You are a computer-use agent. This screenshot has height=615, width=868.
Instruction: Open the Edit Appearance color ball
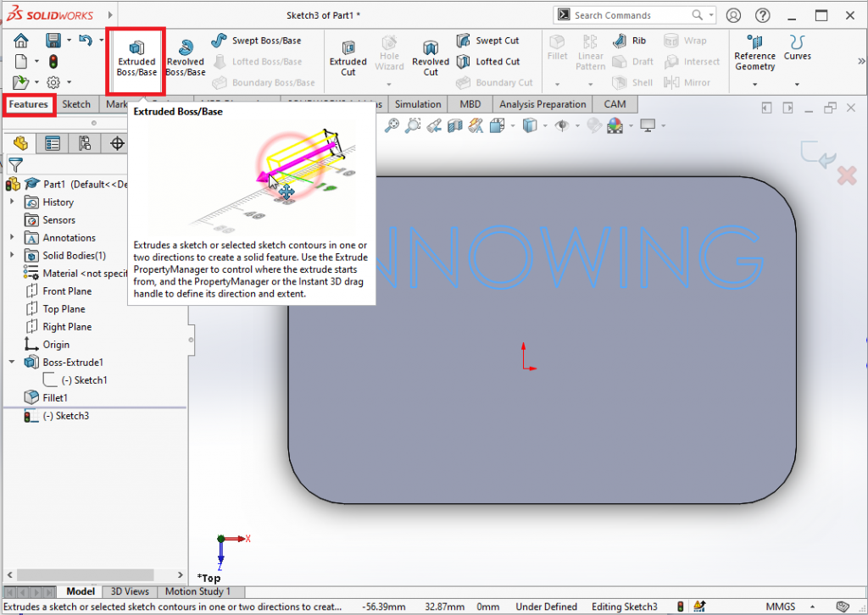tap(615, 125)
